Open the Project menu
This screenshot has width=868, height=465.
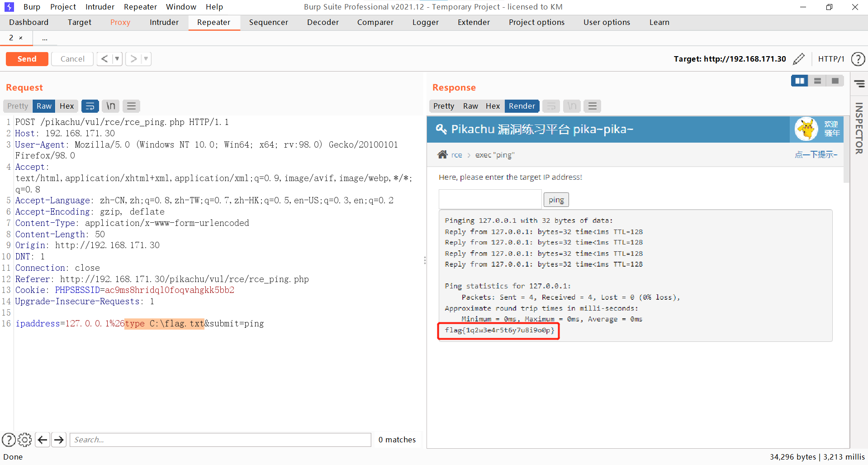coord(63,7)
